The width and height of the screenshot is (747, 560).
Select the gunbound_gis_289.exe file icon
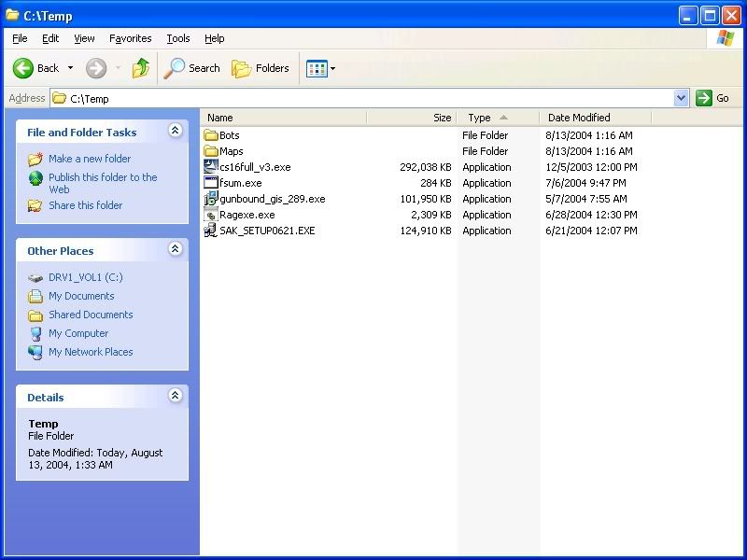click(211, 199)
